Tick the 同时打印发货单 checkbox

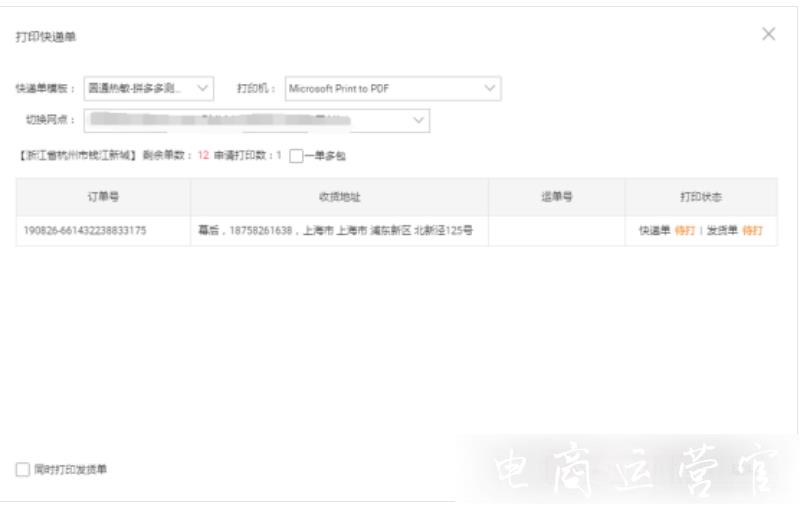pos(23,469)
